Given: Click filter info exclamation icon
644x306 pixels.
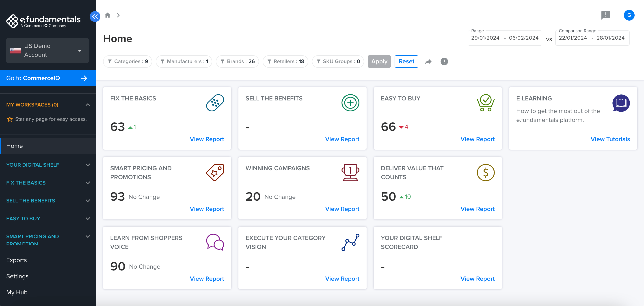Looking at the screenshot, I should [444, 61].
